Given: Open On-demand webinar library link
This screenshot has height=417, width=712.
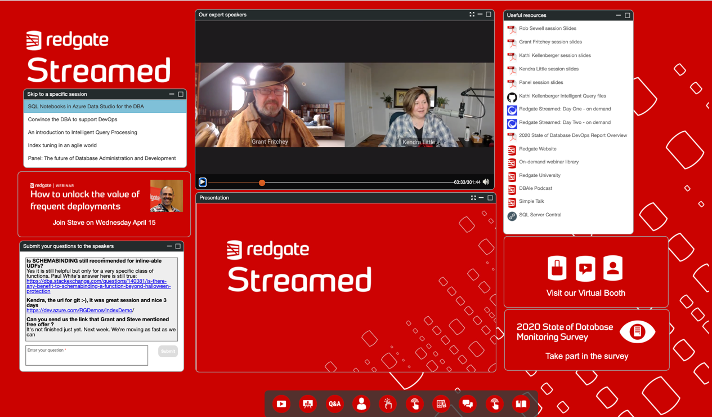Looking at the screenshot, I should click(x=549, y=162).
